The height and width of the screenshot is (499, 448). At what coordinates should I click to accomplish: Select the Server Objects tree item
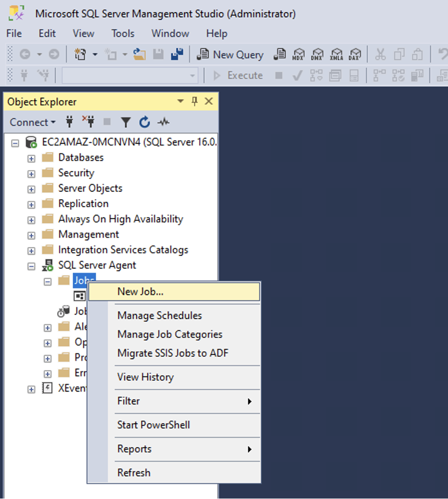[90, 188]
